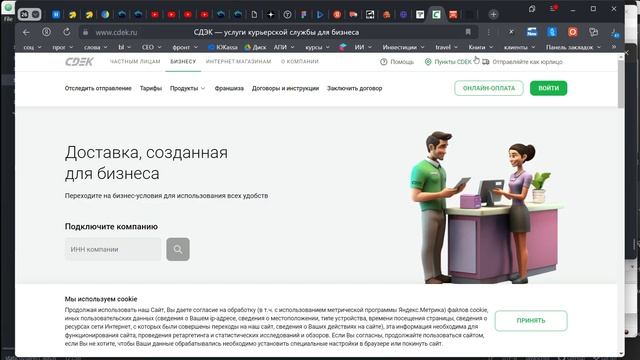Viewport: 640px width, 360px height.
Task: Select the active green CDEK tab
Action: [436, 15]
